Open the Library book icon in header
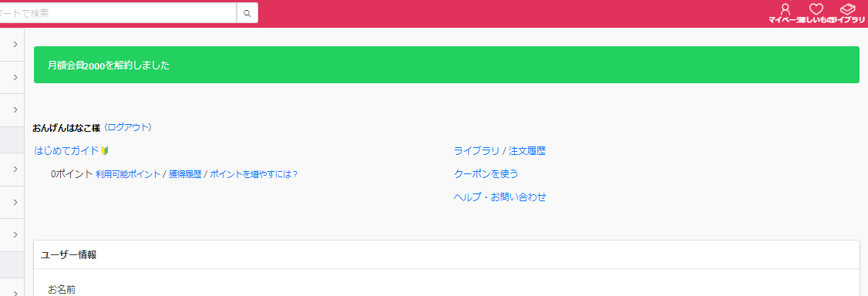The image size is (868, 296). point(847,13)
